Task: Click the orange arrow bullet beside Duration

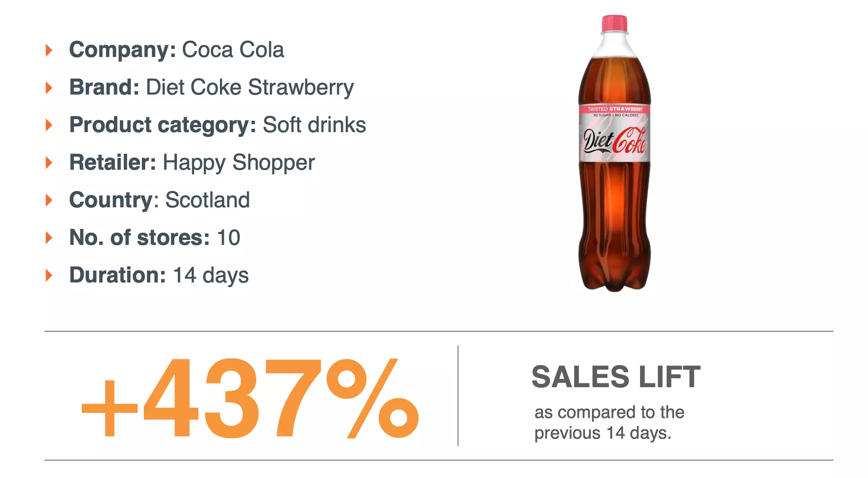Action: (49, 275)
